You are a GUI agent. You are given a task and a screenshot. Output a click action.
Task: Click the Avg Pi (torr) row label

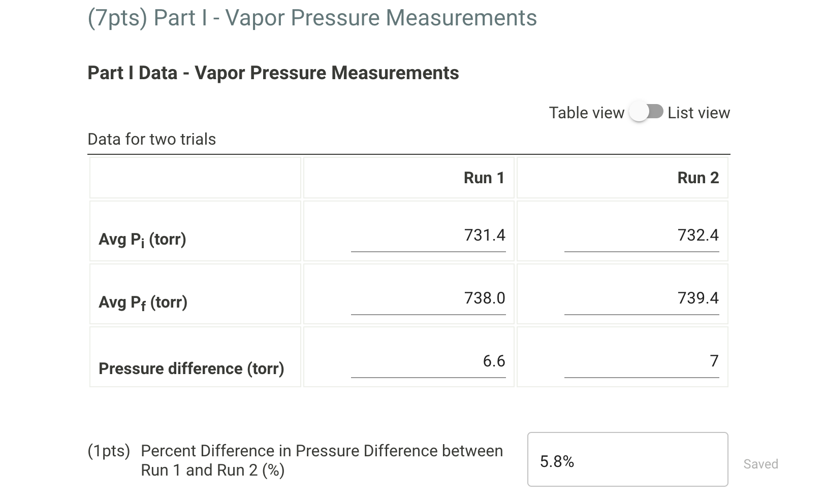pos(143,239)
